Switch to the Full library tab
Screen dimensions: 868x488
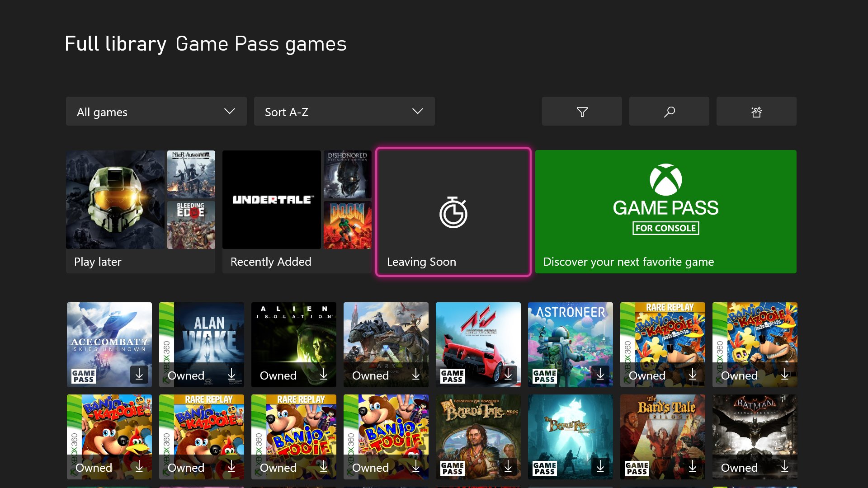116,43
